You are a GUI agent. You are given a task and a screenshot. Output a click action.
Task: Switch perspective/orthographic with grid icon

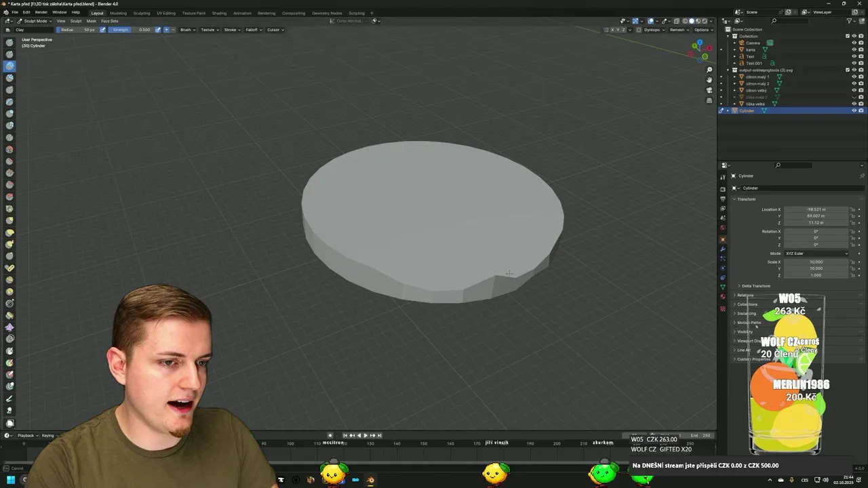tap(709, 100)
